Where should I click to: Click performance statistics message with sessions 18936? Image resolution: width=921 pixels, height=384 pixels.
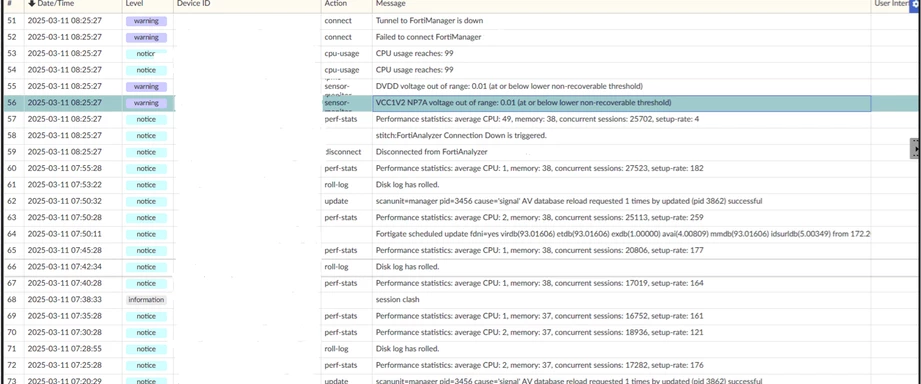pos(540,333)
